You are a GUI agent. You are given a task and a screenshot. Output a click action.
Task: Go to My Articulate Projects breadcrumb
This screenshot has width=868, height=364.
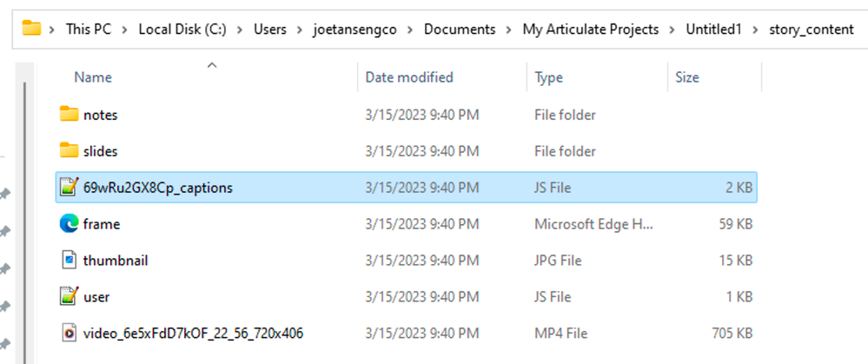[590, 30]
